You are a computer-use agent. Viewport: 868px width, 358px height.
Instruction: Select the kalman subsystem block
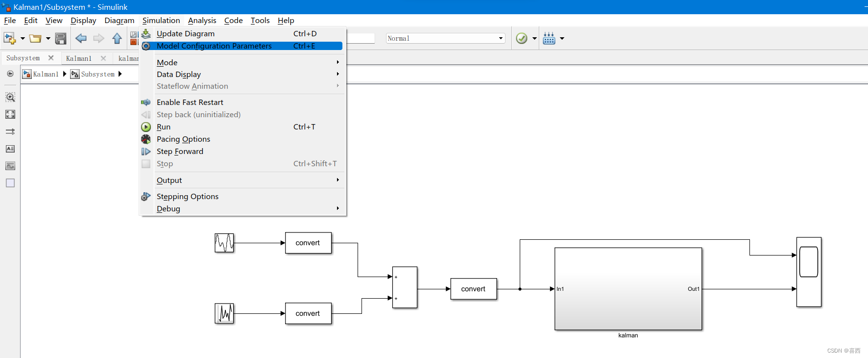[x=628, y=289]
